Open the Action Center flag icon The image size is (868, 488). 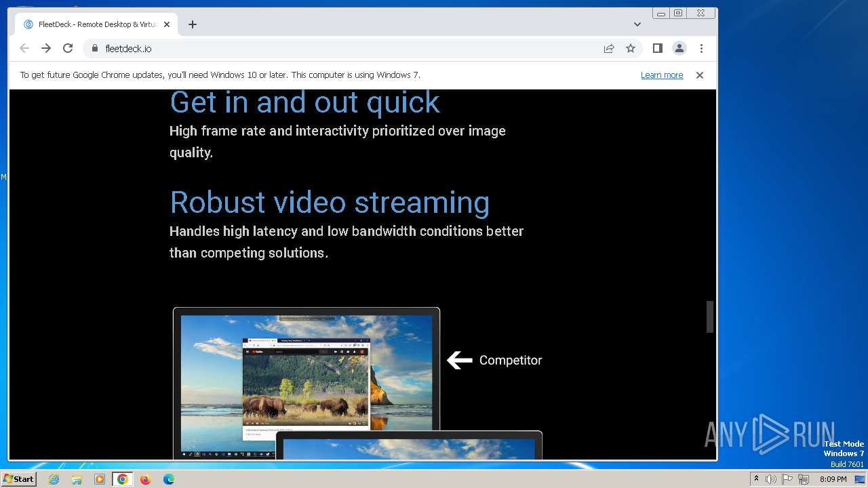coord(787,479)
